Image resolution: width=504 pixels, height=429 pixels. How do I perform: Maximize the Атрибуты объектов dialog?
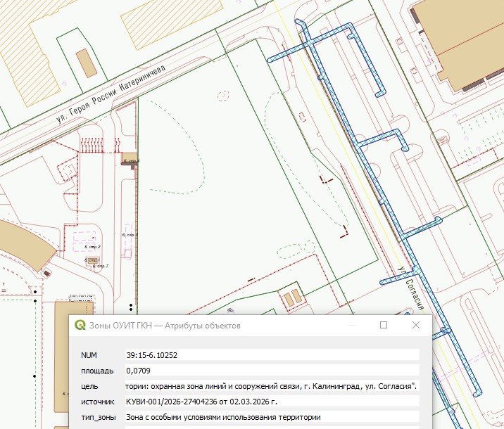pos(384,326)
